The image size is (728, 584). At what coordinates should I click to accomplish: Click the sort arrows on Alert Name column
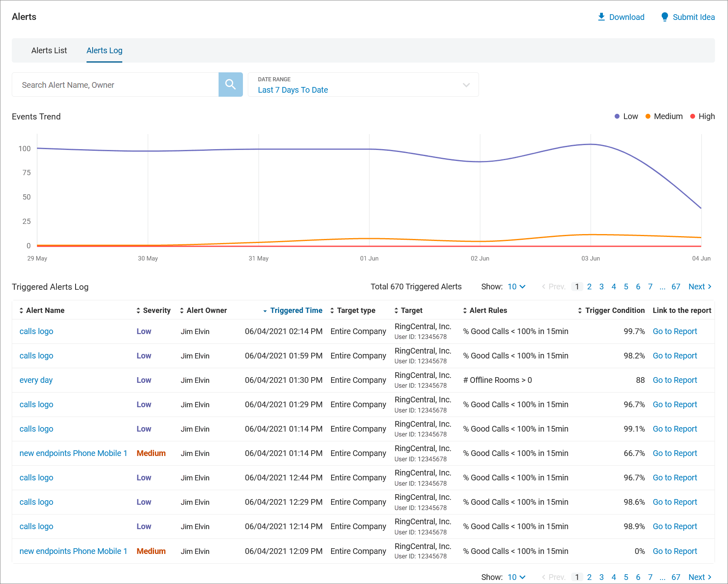click(21, 310)
